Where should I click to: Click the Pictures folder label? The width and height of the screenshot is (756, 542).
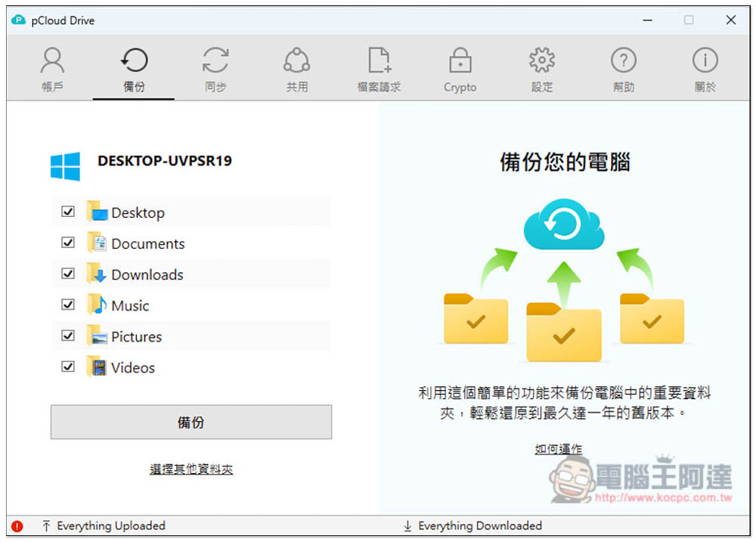(136, 336)
